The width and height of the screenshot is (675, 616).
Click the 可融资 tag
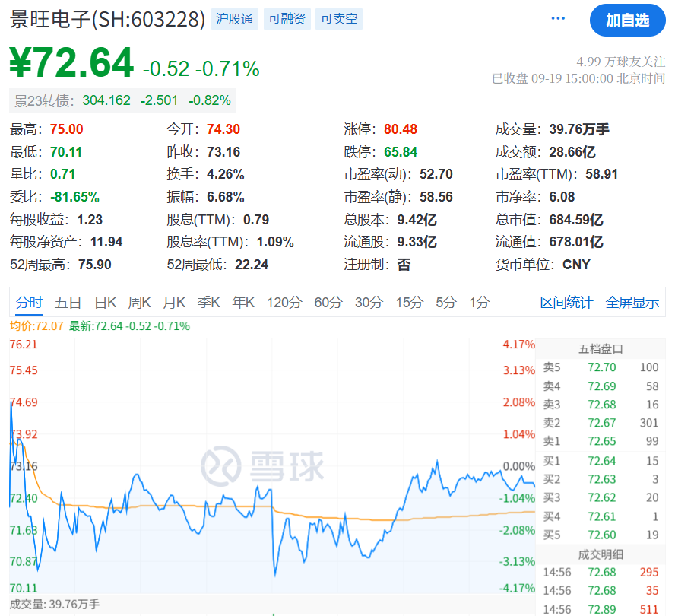(287, 19)
